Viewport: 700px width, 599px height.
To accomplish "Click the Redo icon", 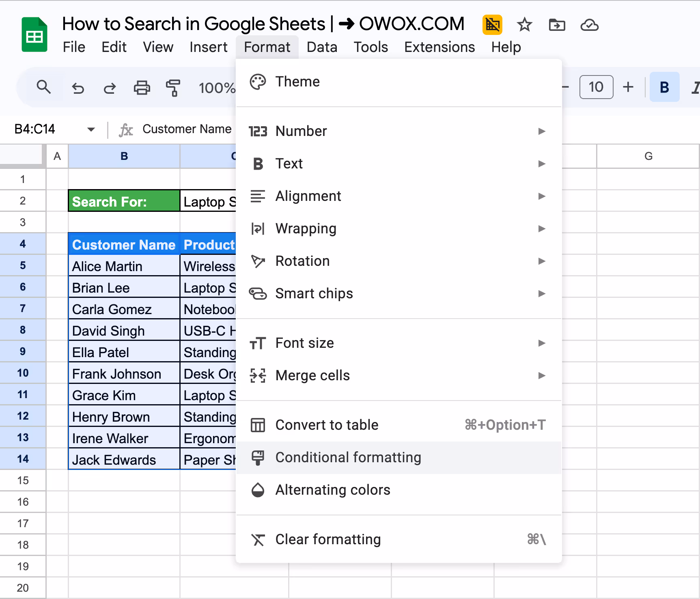I will point(109,87).
